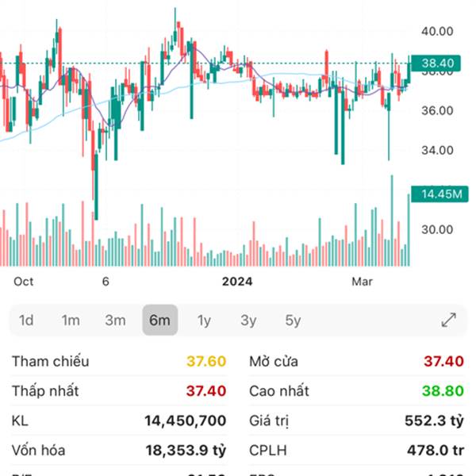Select the 2024 date axis marker
The width and height of the screenshot is (476, 476).
[x=236, y=281]
